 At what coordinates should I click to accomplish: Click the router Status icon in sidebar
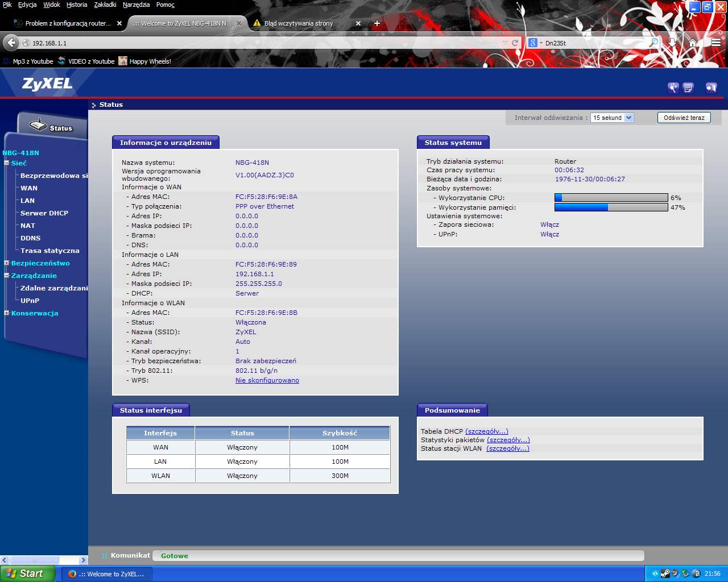(x=38, y=124)
